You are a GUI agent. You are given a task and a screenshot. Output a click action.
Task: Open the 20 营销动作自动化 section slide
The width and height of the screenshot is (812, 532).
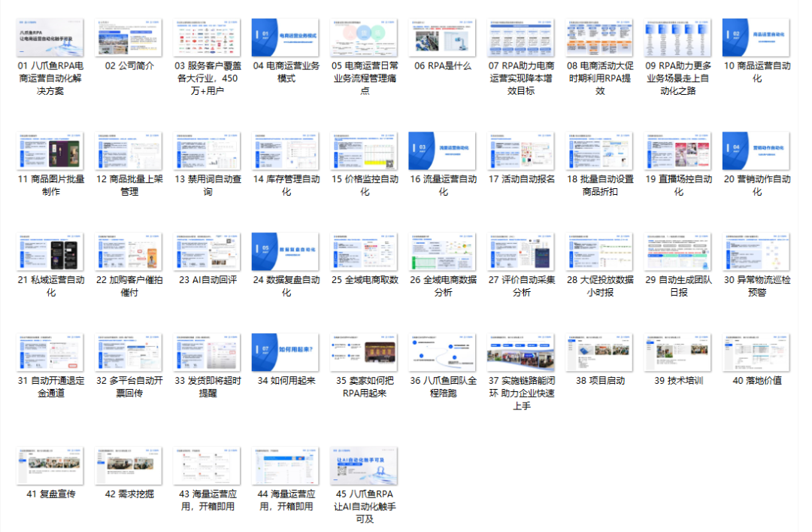click(756, 151)
